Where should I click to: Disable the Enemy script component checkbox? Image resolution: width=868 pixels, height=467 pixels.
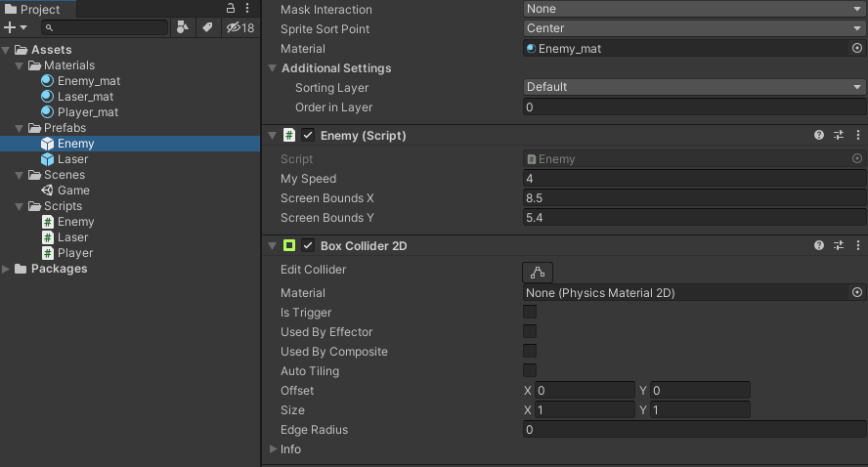coord(308,136)
